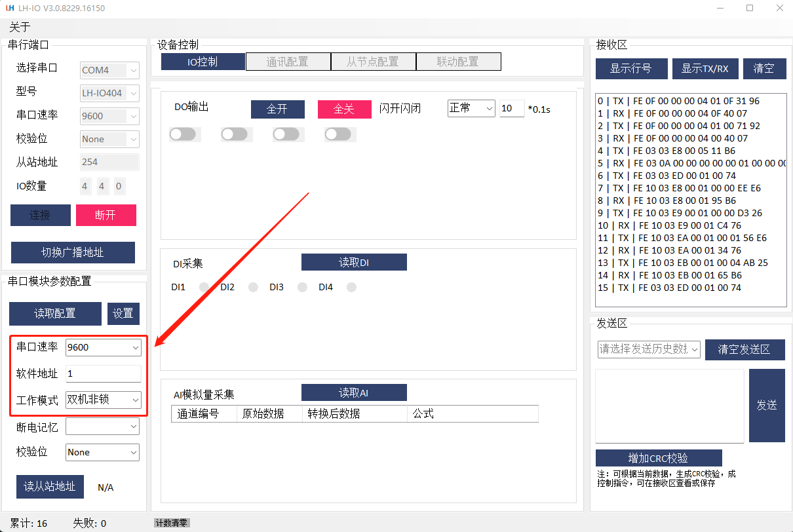Switch to the 通讯配置 tab
This screenshot has width=793, height=532.
point(287,62)
